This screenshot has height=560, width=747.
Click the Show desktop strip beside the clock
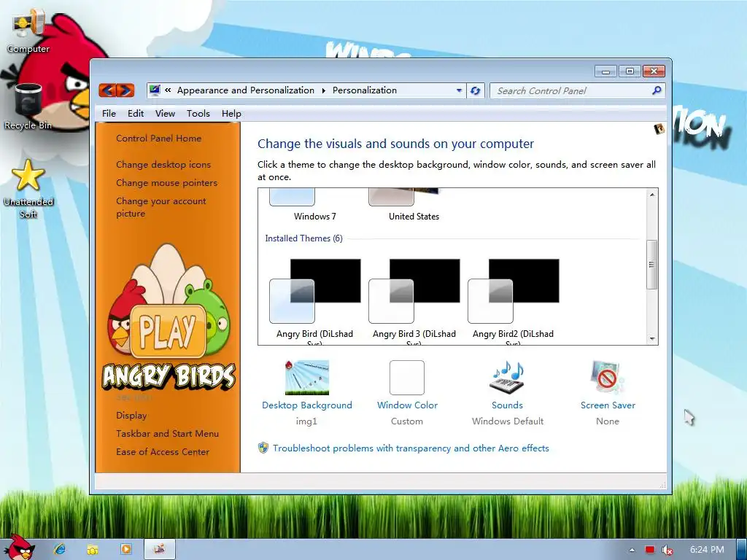(x=742, y=550)
